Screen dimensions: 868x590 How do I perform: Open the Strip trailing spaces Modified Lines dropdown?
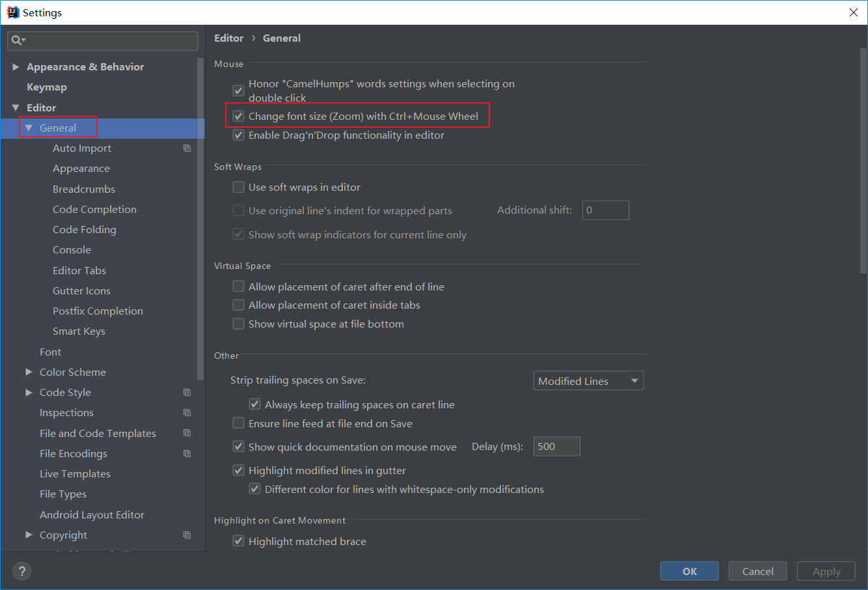point(588,381)
